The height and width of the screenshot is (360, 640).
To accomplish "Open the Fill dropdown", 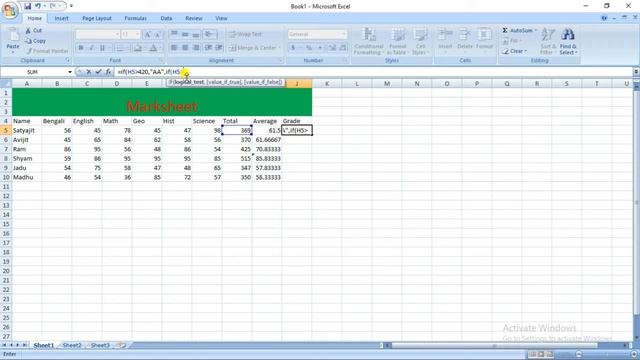I will (x=511, y=41).
